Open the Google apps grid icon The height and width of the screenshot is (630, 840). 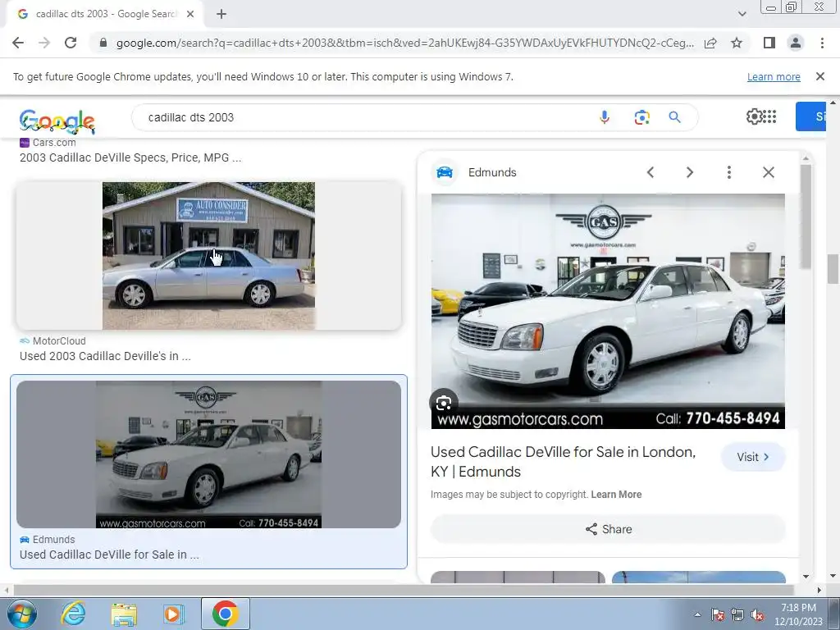pos(769,116)
